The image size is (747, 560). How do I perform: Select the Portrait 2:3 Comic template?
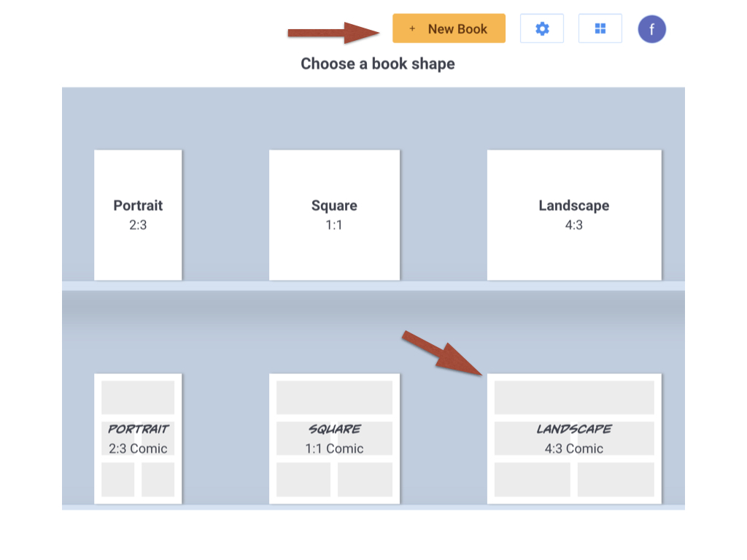pos(138,438)
